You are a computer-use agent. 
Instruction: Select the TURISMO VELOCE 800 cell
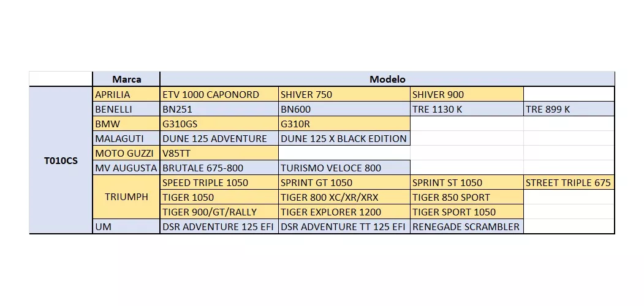(x=344, y=168)
